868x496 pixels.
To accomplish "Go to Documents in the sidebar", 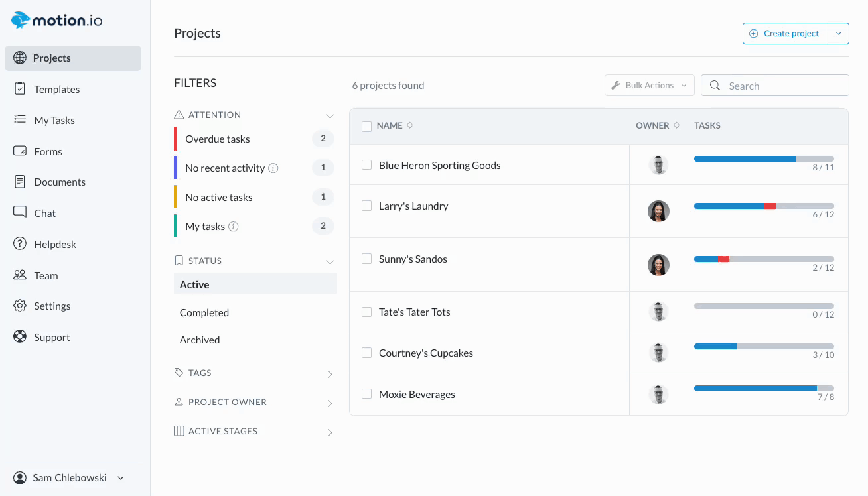I will [x=60, y=182].
